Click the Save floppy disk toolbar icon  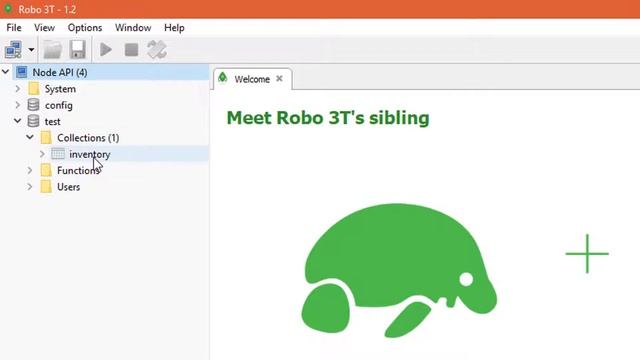click(x=78, y=50)
